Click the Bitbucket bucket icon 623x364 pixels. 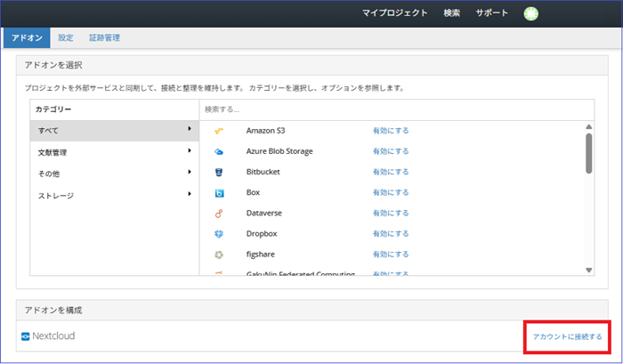(x=219, y=172)
